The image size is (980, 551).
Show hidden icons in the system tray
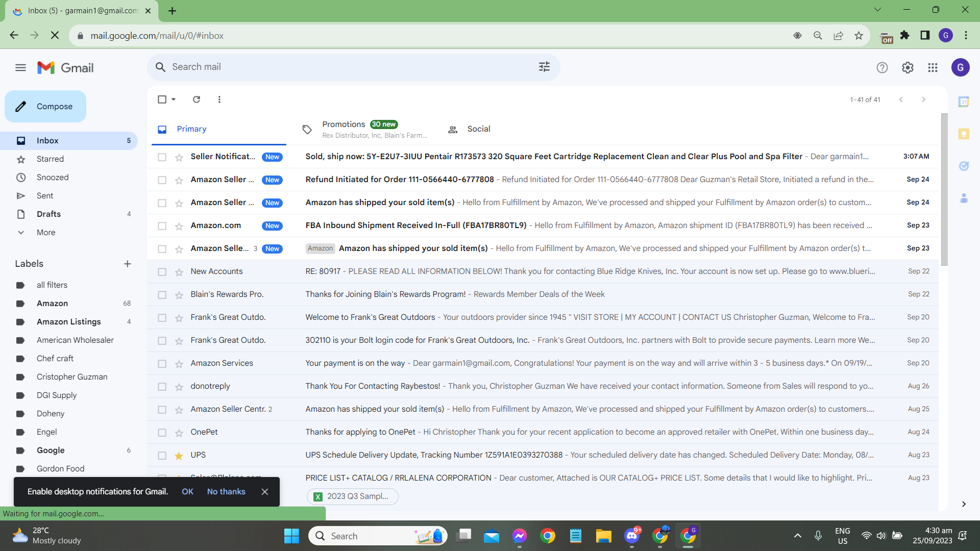click(x=797, y=536)
